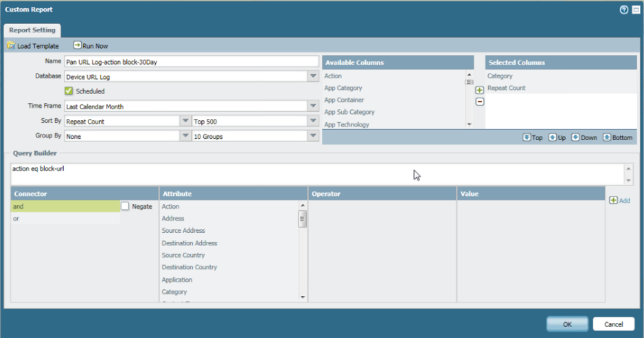Move selected column to Bottom

pos(607,137)
